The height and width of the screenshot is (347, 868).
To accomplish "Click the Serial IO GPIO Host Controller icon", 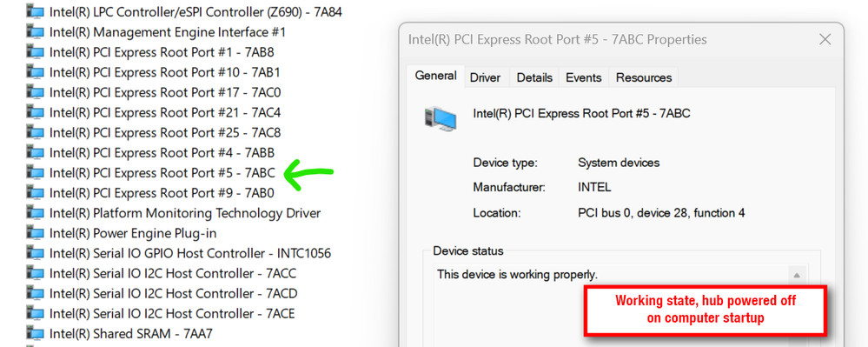I will point(35,253).
